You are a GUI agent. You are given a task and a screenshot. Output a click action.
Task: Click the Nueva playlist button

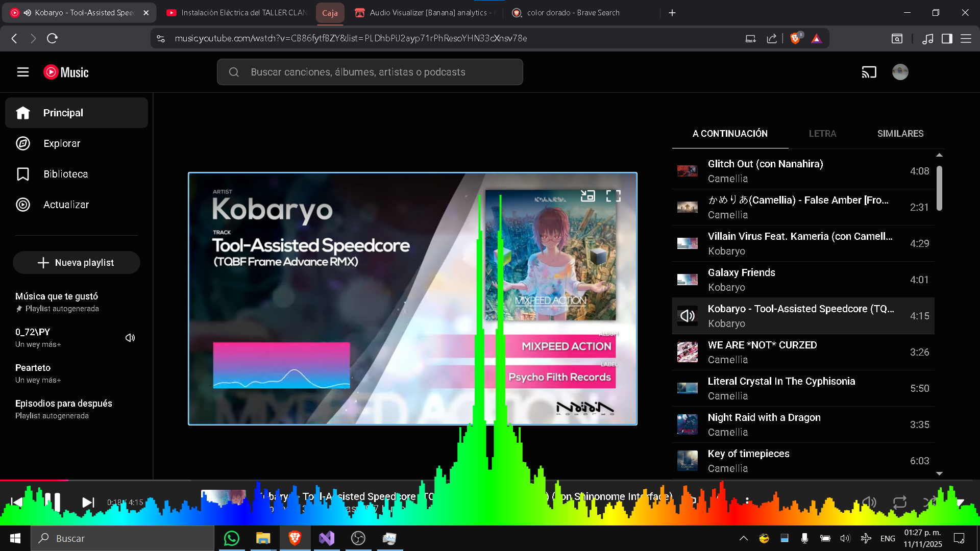(77, 263)
